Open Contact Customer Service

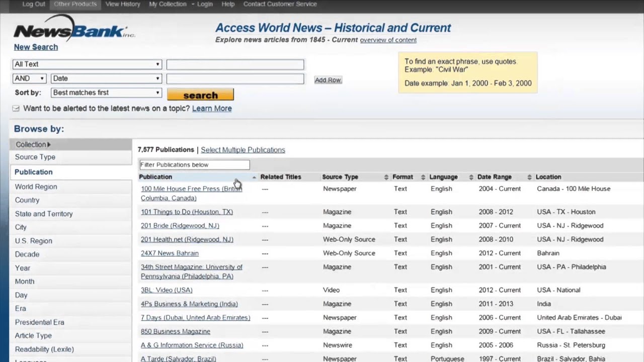click(x=280, y=4)
